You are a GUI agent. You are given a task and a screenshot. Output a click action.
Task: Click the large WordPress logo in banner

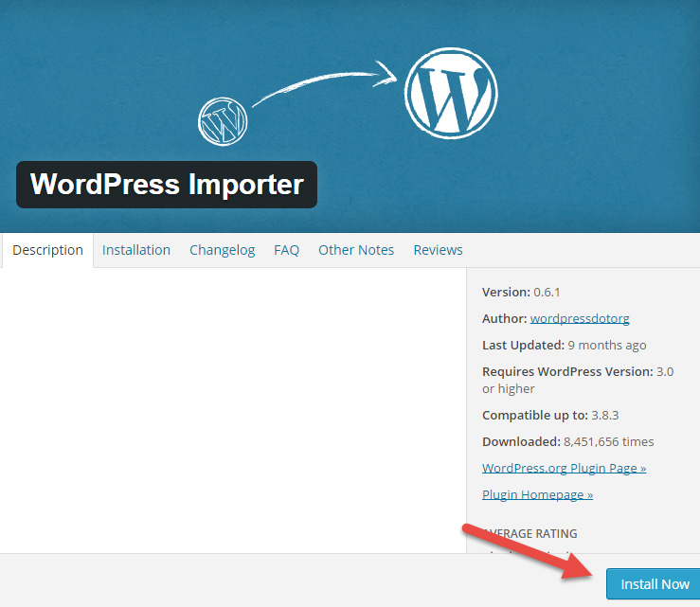point(451,93)
